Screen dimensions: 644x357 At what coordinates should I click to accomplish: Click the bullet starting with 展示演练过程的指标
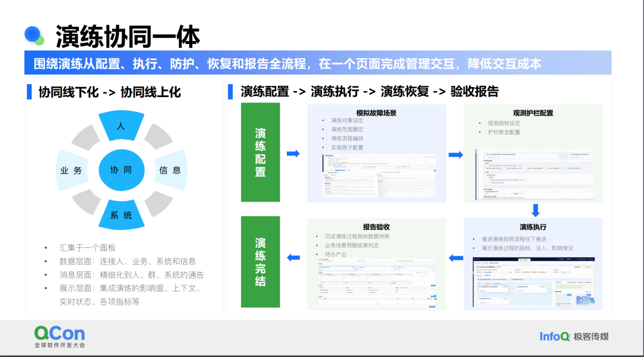527,248
